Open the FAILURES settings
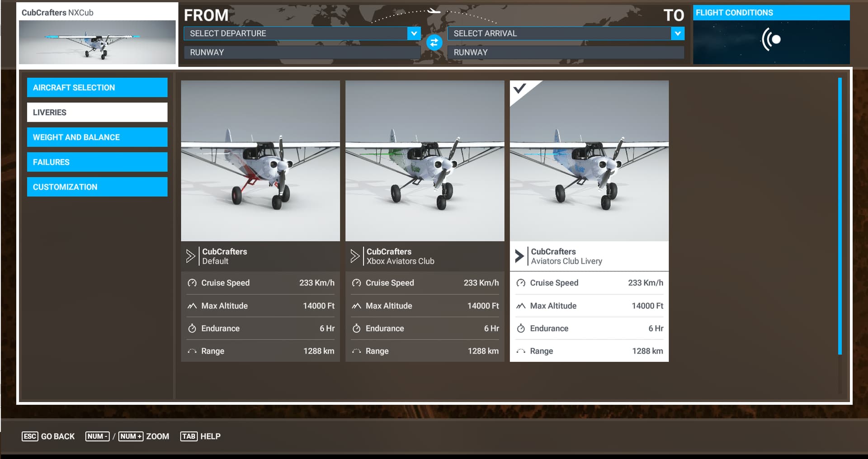Screen dimensions: 868x459 97,162
